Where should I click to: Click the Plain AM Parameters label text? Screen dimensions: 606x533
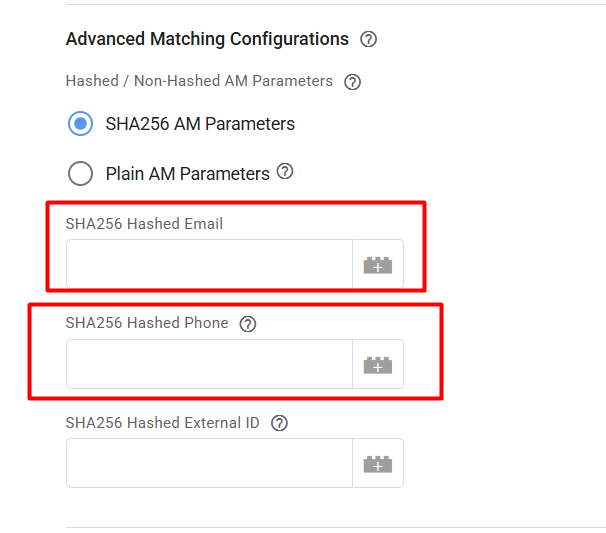pyautogui.click(x=187, y=174)
